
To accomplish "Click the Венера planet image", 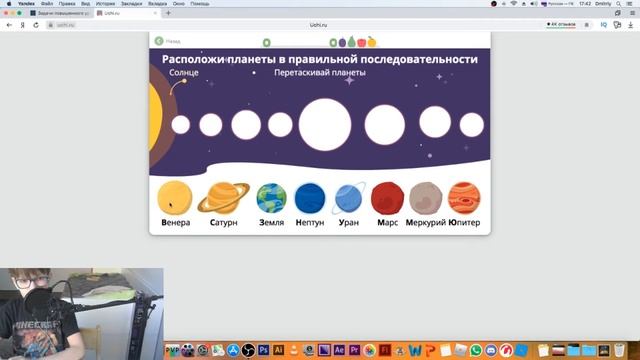I will [175, 198].
